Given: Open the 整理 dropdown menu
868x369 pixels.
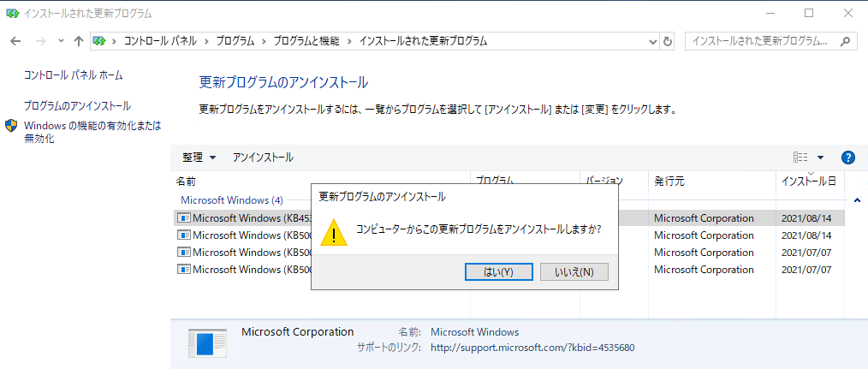Looking at the screenshot, I should (199, 158).
